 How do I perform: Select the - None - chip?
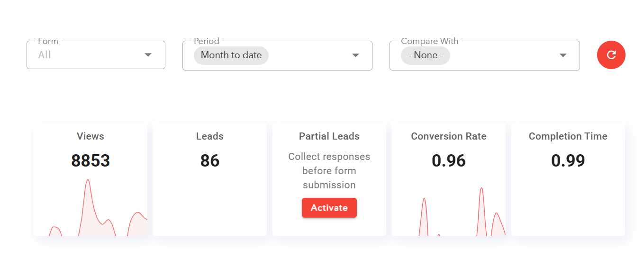(x=426, y=55)
